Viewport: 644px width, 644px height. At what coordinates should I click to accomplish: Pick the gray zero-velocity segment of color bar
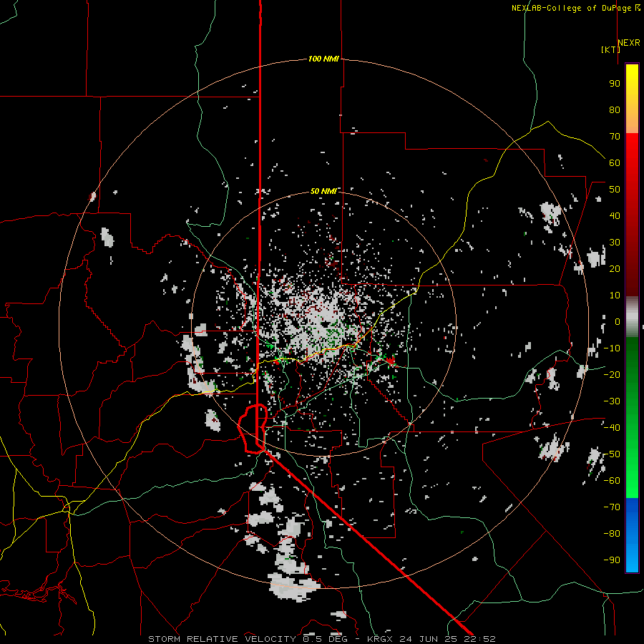click(632, 317)
